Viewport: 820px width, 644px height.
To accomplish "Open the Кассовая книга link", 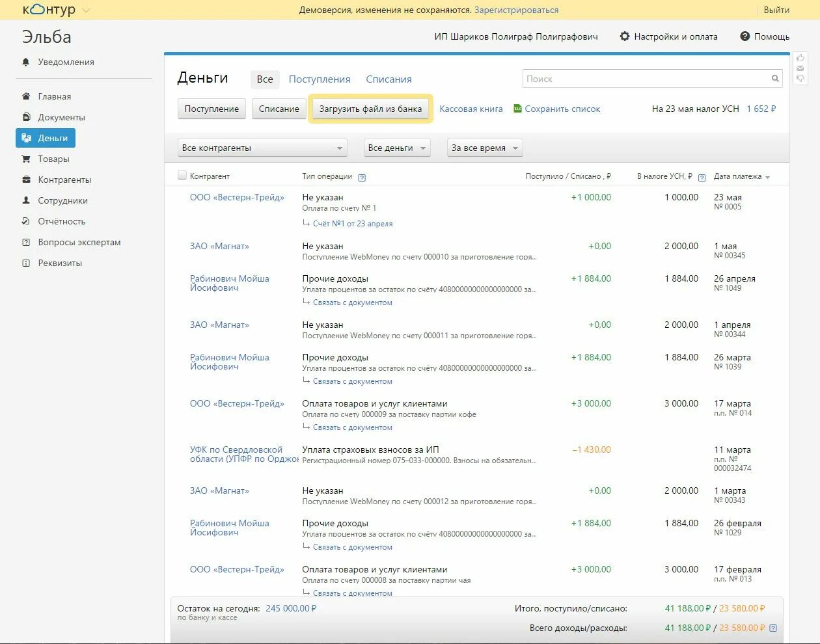I will [x=471, y=109].
